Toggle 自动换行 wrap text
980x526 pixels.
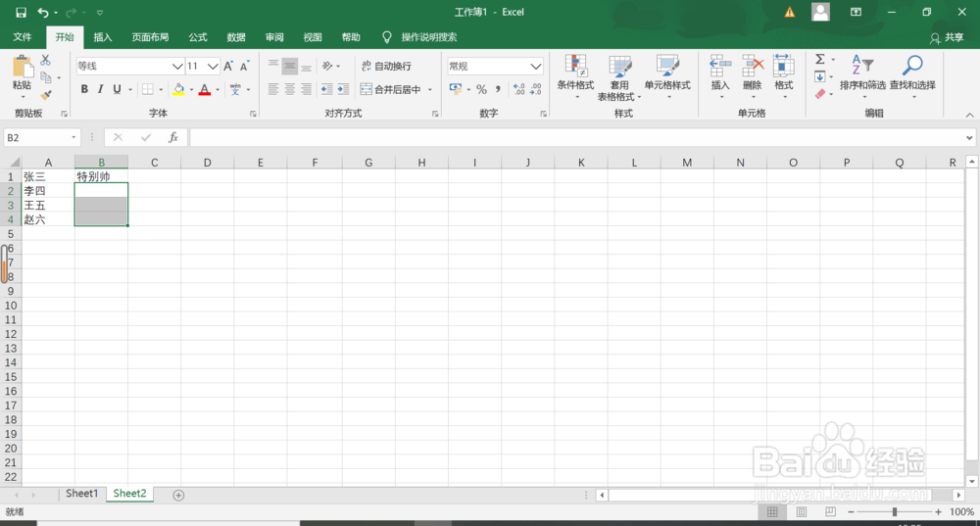[386, 67]
